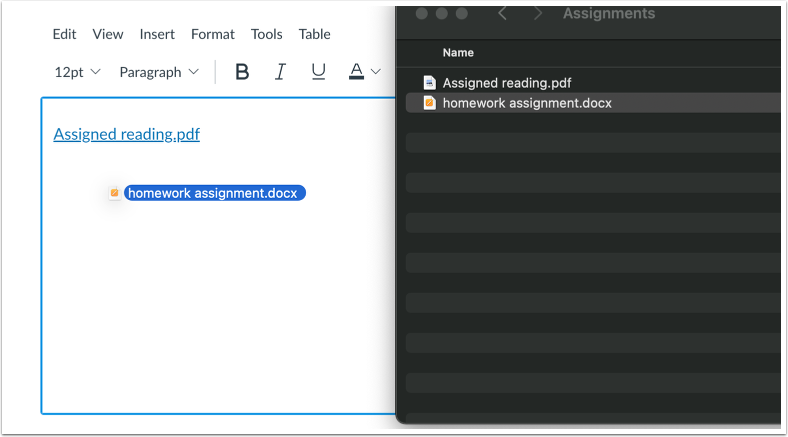Toggle underline formatting
Screen dimensions: 788x437
coord(318,72)
